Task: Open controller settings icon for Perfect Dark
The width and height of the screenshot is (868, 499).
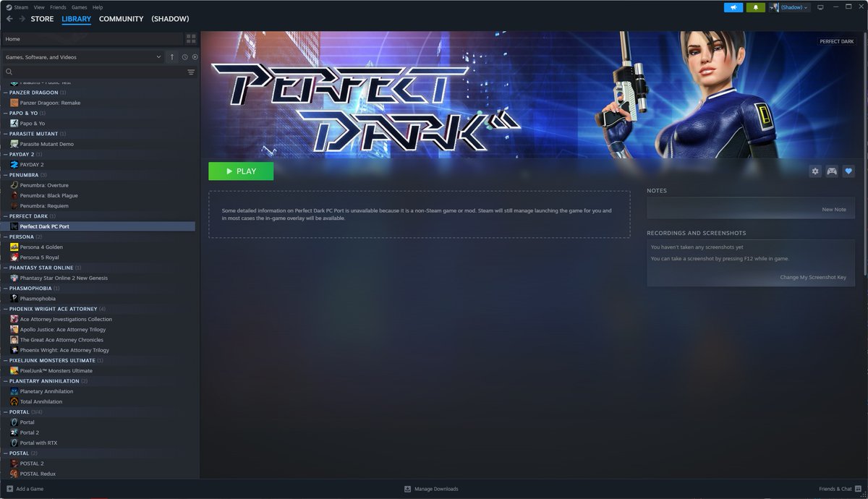Action: 832,171
